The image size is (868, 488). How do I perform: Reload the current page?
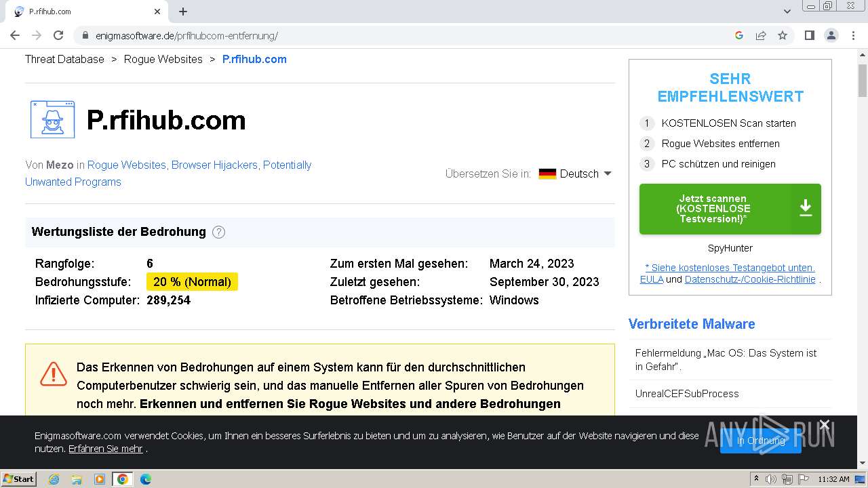click(x=58, y=35)
